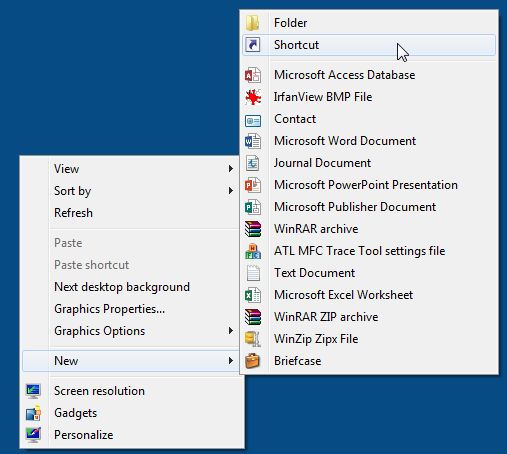Click the WinRAR ZIP archive icon
This screenshot has height=454, width=507.
point(253,317)
